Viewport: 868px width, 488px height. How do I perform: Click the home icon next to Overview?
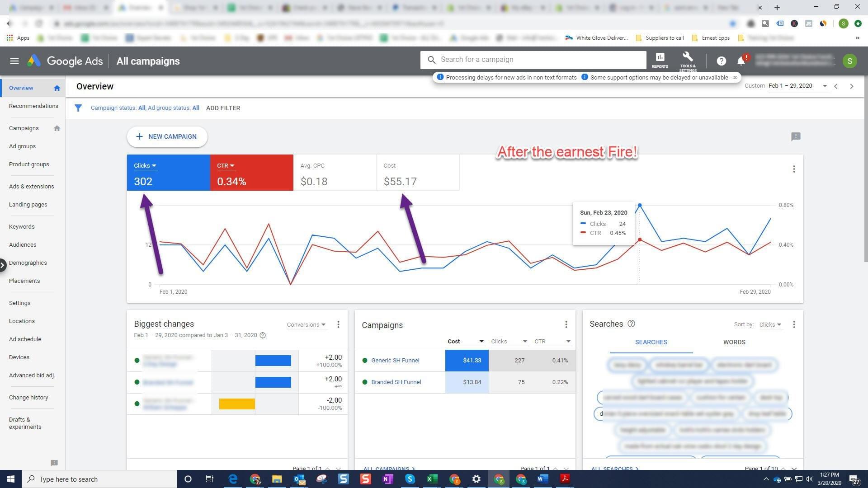(x=57, y=88)
